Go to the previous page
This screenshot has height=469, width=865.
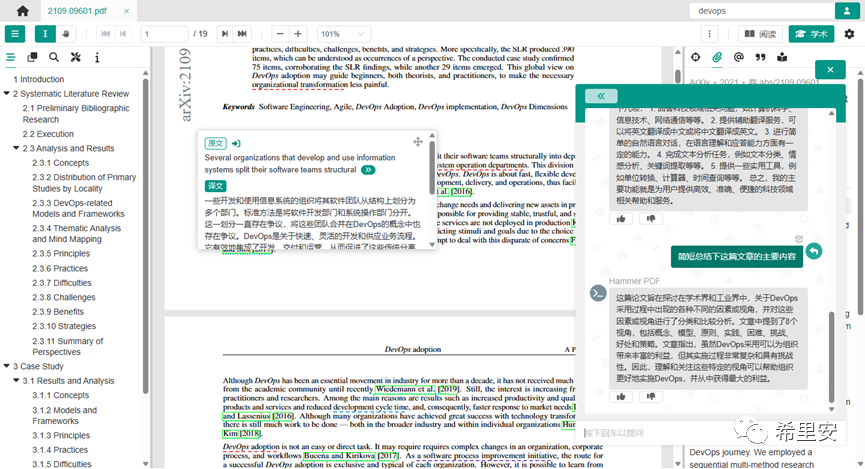click(x=122, y=34)
